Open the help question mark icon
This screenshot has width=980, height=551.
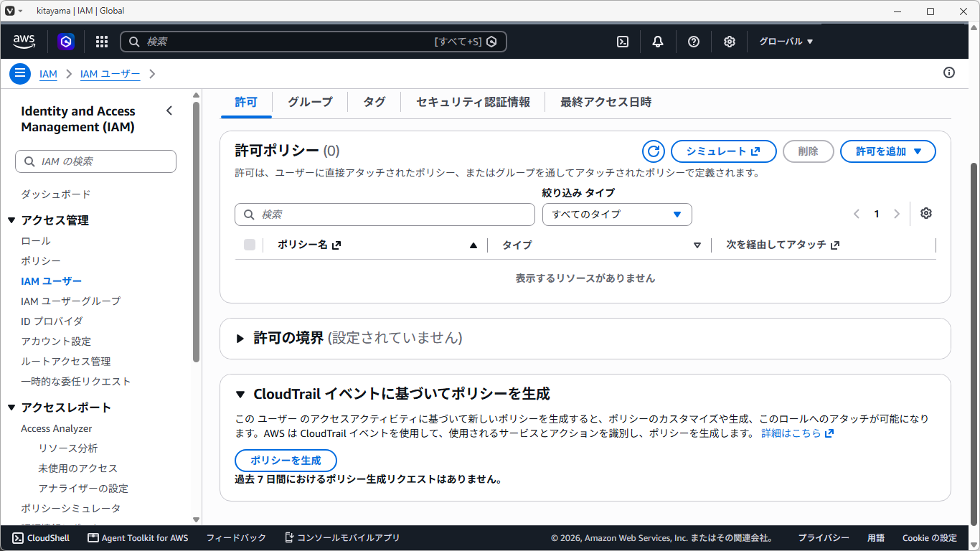pos(694,42)
